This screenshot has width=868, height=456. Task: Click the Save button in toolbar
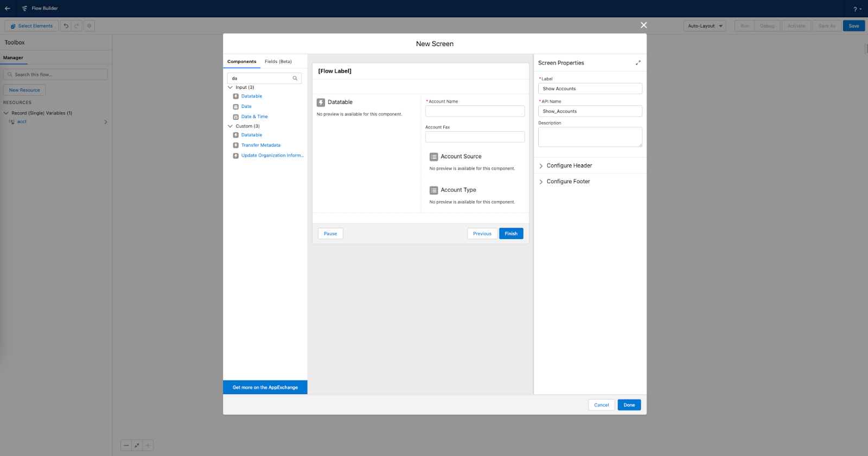click(854, 26)
